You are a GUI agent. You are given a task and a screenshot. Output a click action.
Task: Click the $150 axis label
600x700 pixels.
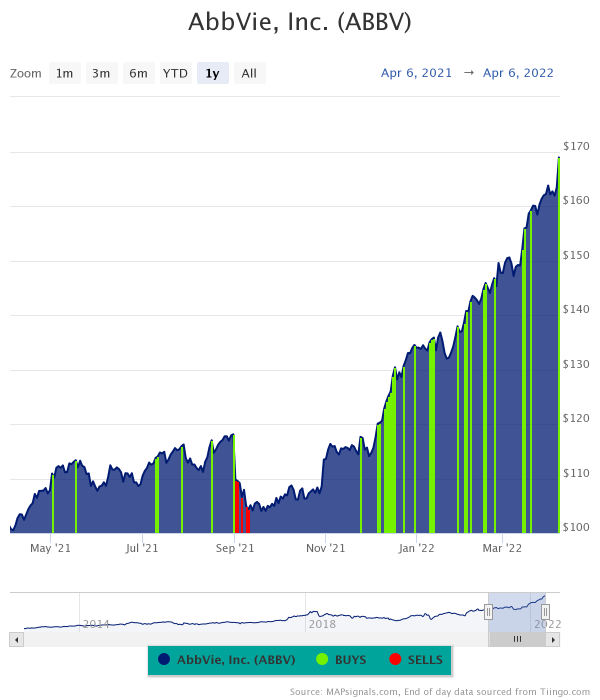coord(576,255)
